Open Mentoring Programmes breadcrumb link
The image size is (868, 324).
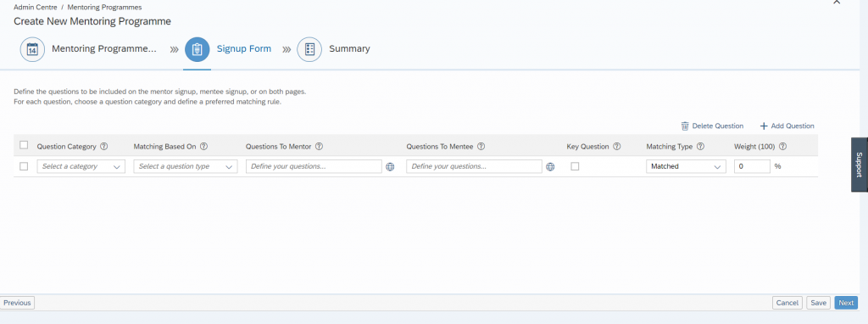(104, 7)
